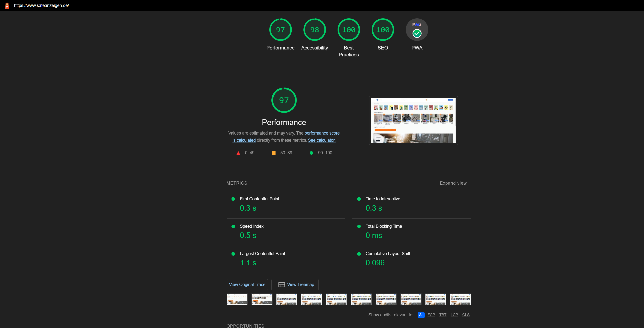The width and height of the screenshot is (644, 328).
Task: Click View Original Trace button
Action: 247,285
